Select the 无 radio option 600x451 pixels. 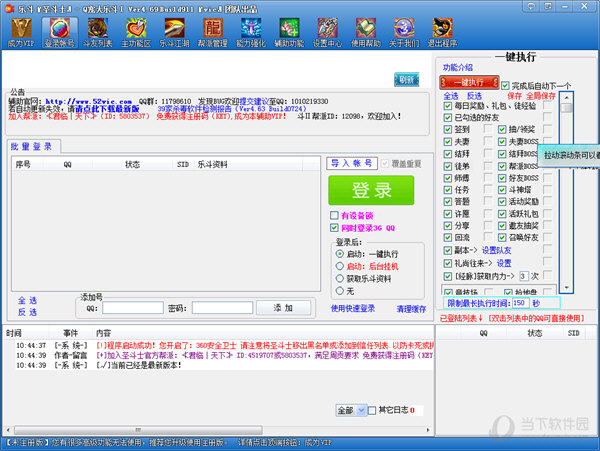(x=339, y=291)
